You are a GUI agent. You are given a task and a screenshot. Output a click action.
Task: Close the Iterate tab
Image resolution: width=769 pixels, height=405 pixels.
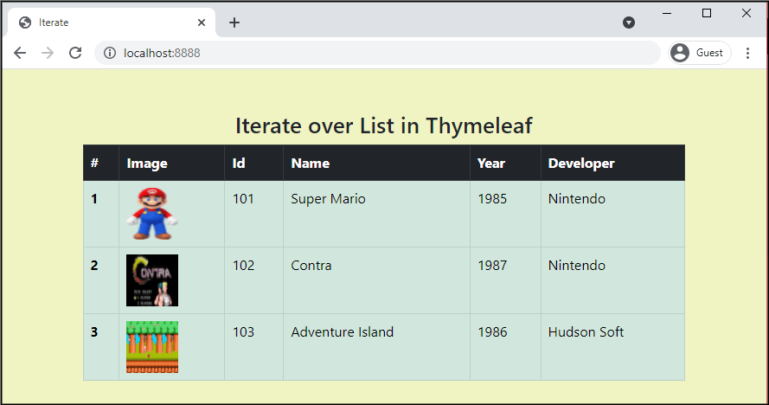pos(201,22)
